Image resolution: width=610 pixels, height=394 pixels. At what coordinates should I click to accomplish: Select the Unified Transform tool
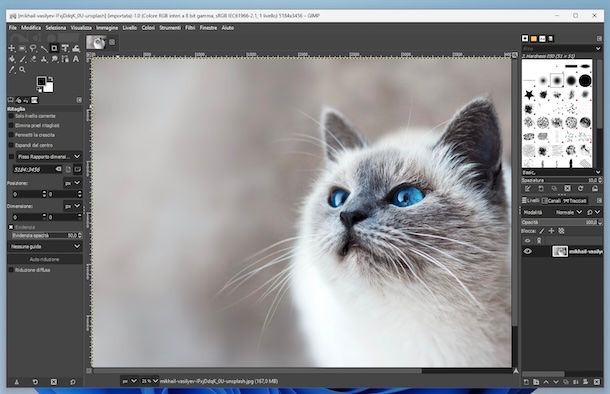click(x=65, y=48)
